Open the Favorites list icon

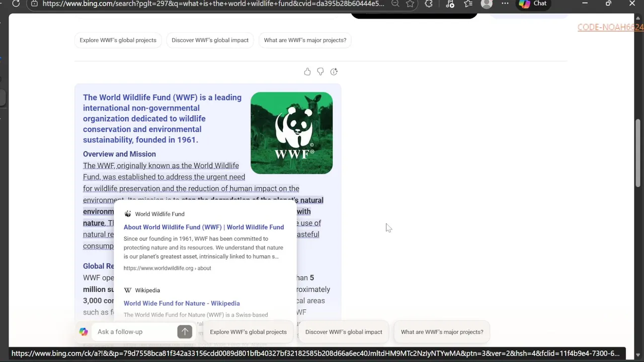[468, 4]
